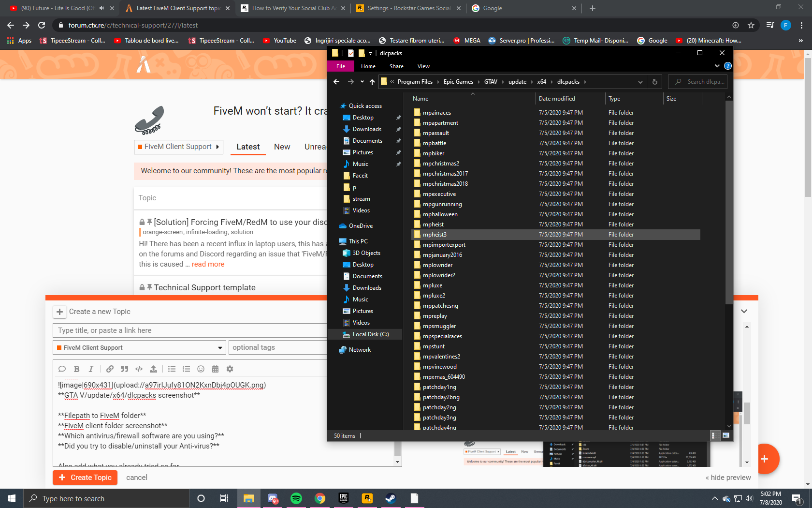Click the forum page vertical scrollbar
This screenshot has height=508, width=812.
[808, 127]
